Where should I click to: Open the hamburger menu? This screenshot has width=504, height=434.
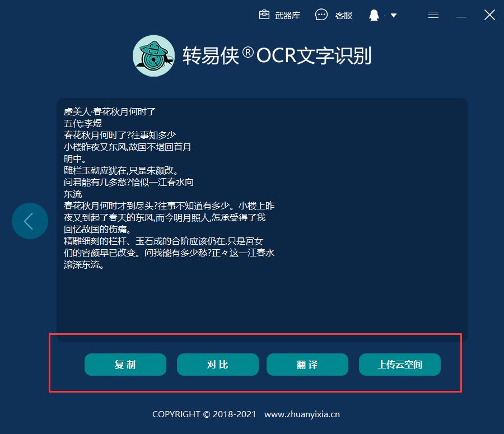point(433,15)
